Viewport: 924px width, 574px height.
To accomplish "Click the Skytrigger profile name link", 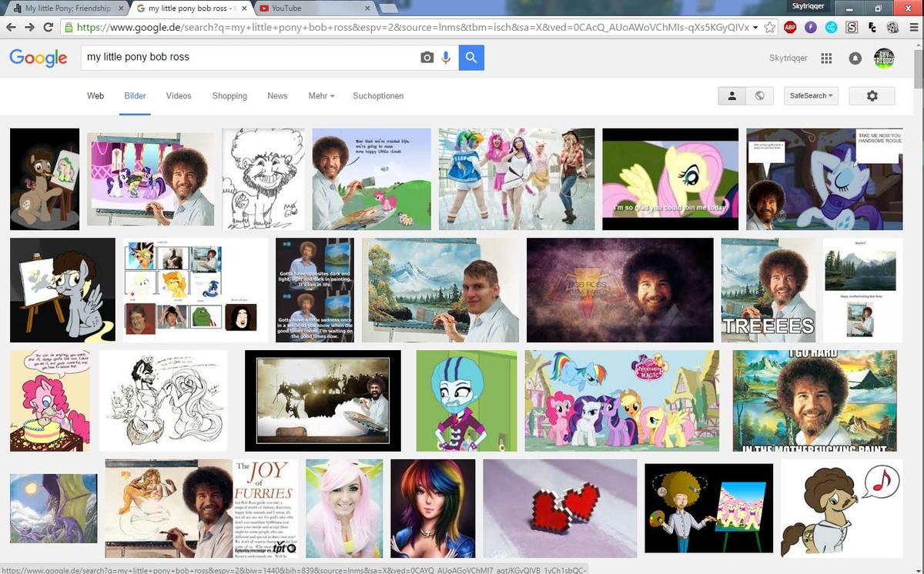I will 787,58.
